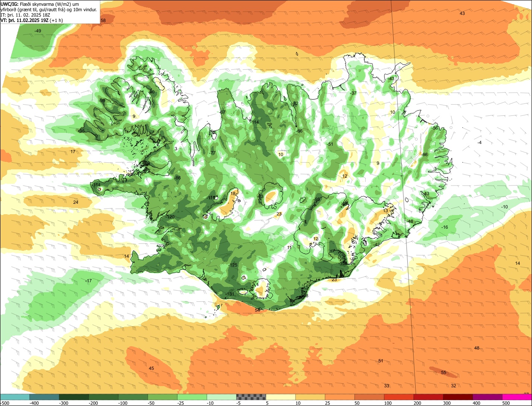532x406 pixels.
Task: Click the '13' value in southeast Iceland
Action: coord(385,210)
